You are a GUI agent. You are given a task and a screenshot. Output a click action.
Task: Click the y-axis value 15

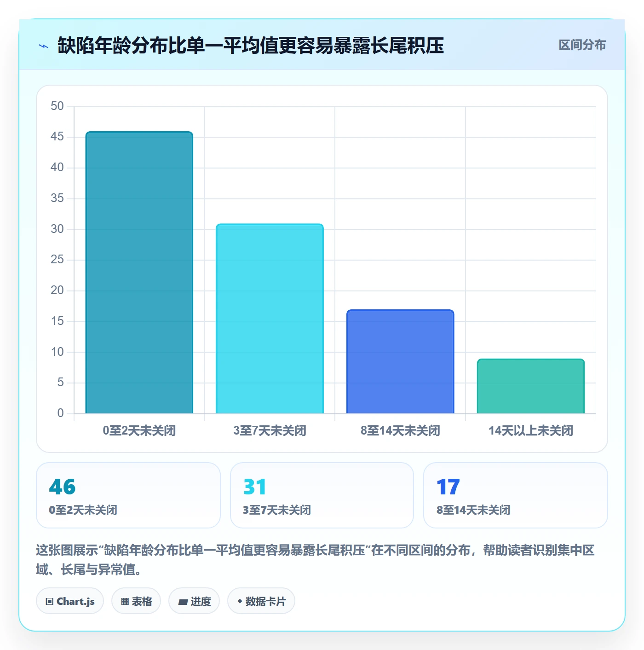pos(57,321)
